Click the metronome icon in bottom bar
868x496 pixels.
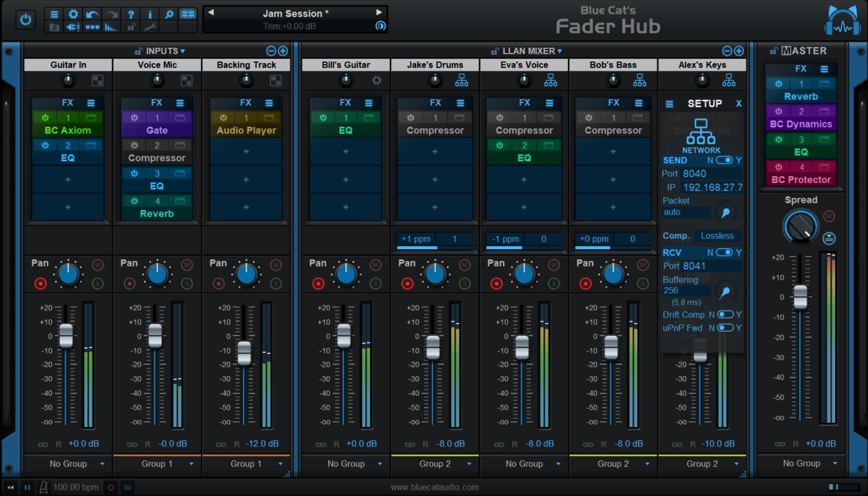pos(45,487)
